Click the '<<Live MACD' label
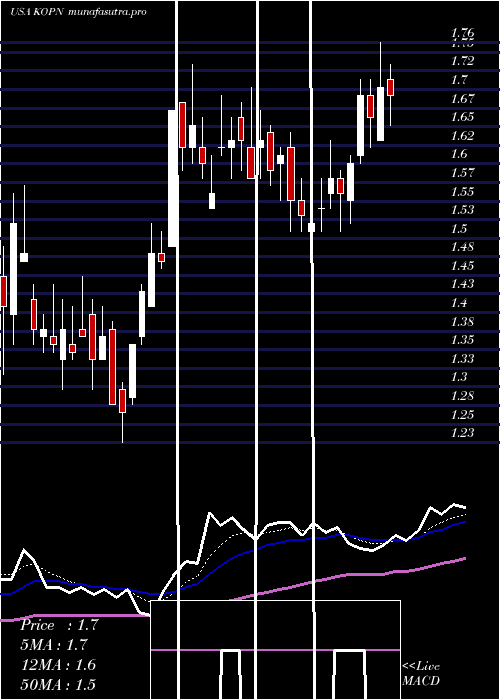The height and width of the screenshot is (700, 500). point(421,673)
